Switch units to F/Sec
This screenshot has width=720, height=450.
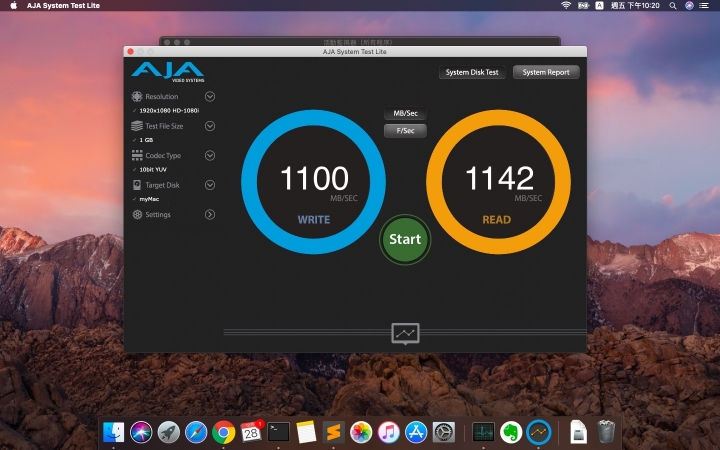405,130
